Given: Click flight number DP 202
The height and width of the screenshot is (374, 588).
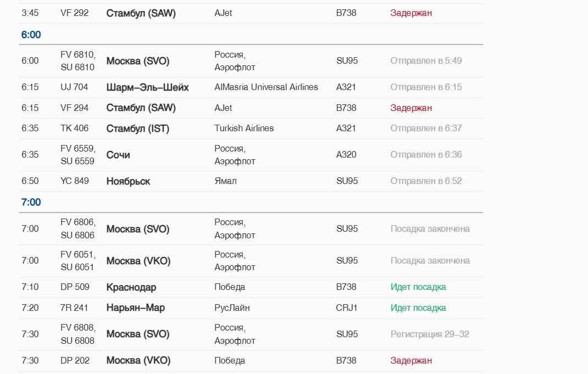Looking at the screenshot, I should tap(75, 361).
